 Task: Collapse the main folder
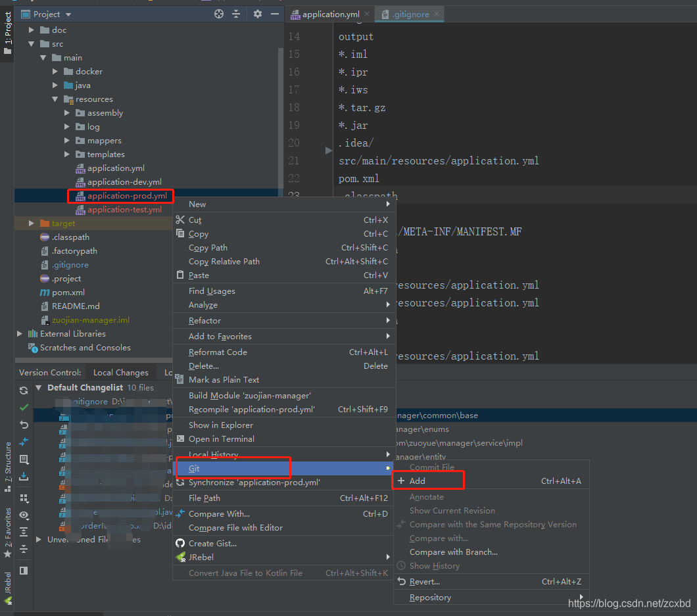click(43, 57)
